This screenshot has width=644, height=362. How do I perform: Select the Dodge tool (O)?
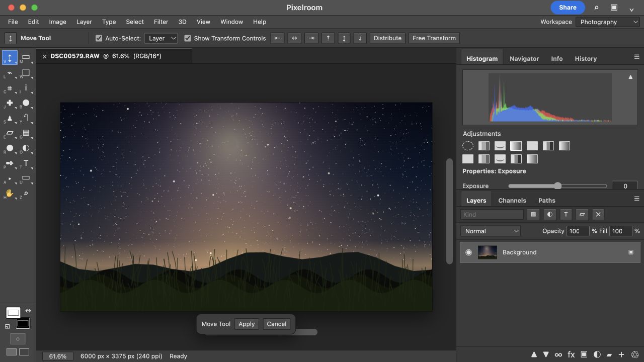pos(26,149)
